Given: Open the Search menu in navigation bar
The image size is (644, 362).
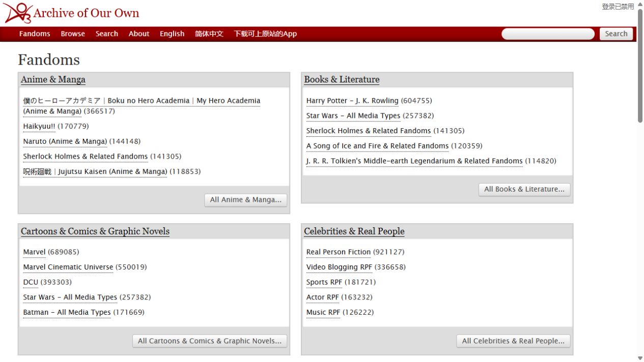Looking at the screenshot, I should (107, 34).
